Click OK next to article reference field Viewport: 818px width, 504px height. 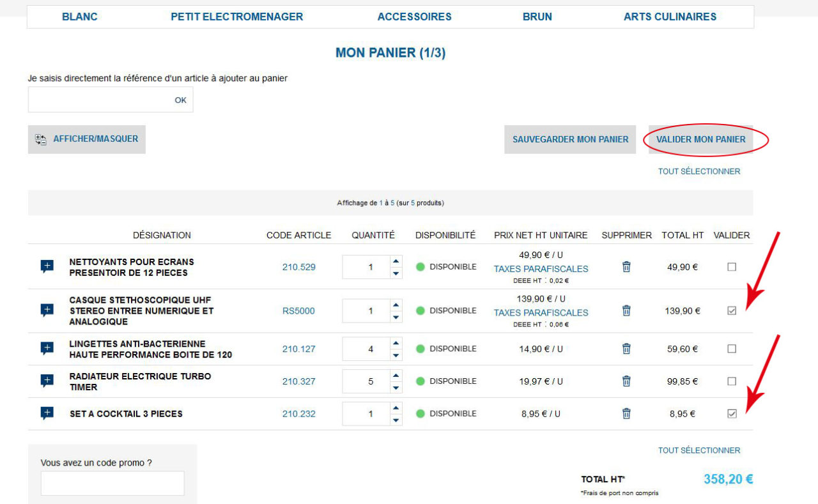[181, 100]
